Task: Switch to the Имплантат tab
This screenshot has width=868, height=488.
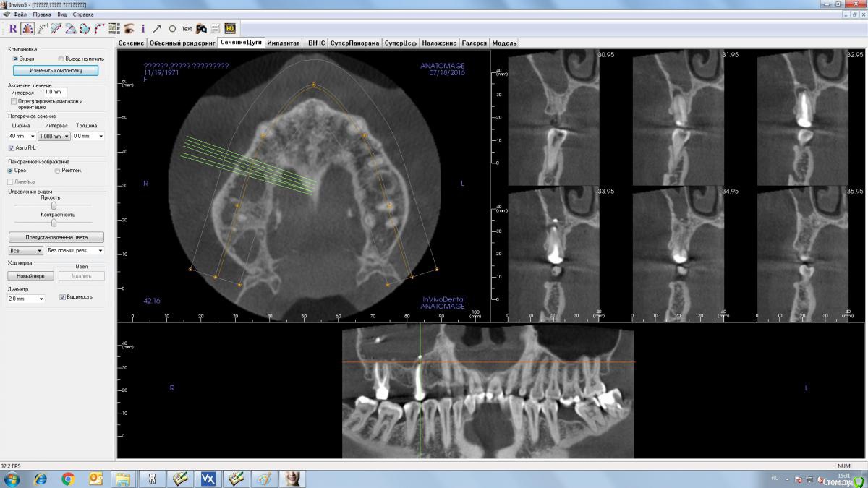Action: (283, 43)
